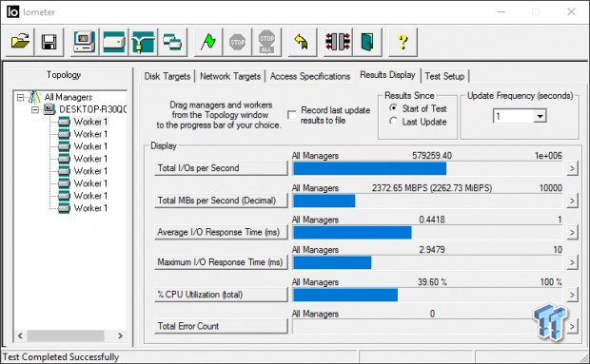Switch to the Disk Targets tab
The image size is (590, 364).
[x=167, y=76]
